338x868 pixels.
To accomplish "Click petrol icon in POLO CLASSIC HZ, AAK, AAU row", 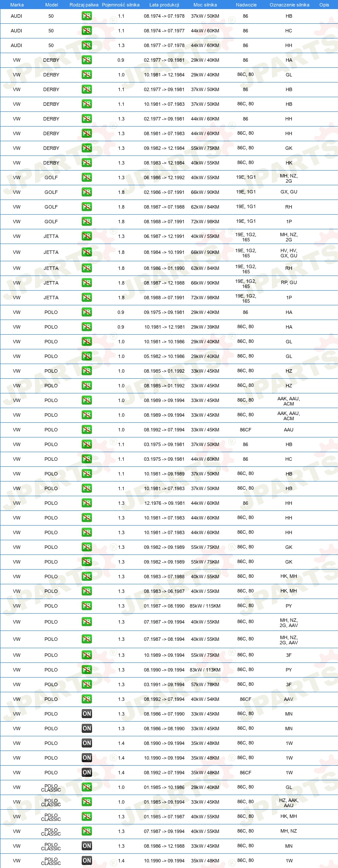I will tap(86, 802).
